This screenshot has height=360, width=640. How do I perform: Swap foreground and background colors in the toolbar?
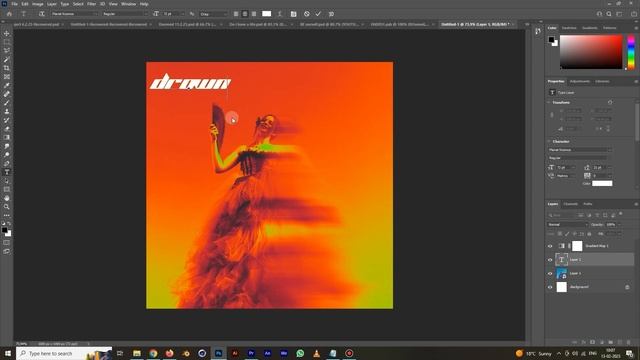(9, 224)
